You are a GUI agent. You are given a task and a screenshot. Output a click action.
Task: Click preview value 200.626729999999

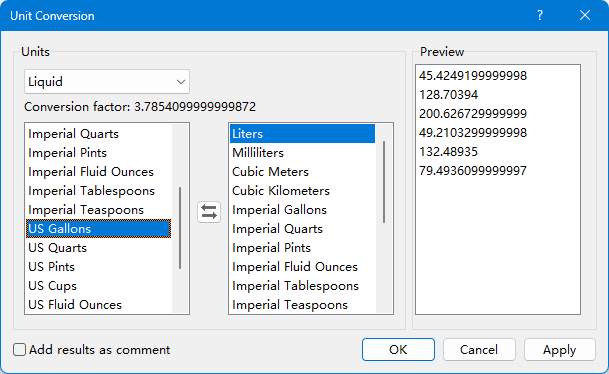[473, 113]
